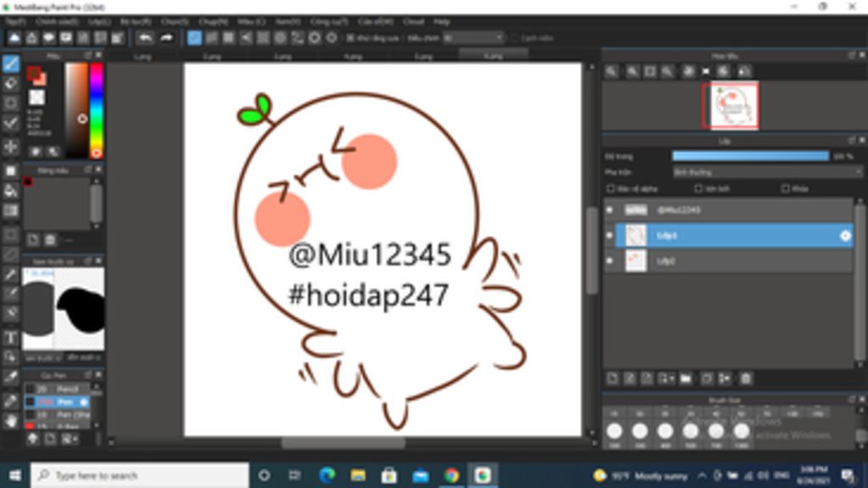Viewport: 868px width, 488px height.
Task: Click the foreground color swatch
Action: (34, 73)
